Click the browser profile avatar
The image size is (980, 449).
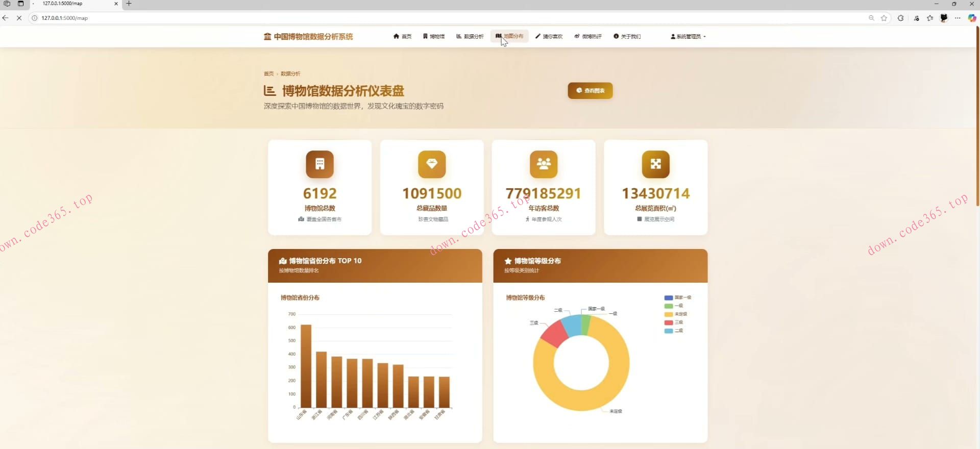(944, 18)
